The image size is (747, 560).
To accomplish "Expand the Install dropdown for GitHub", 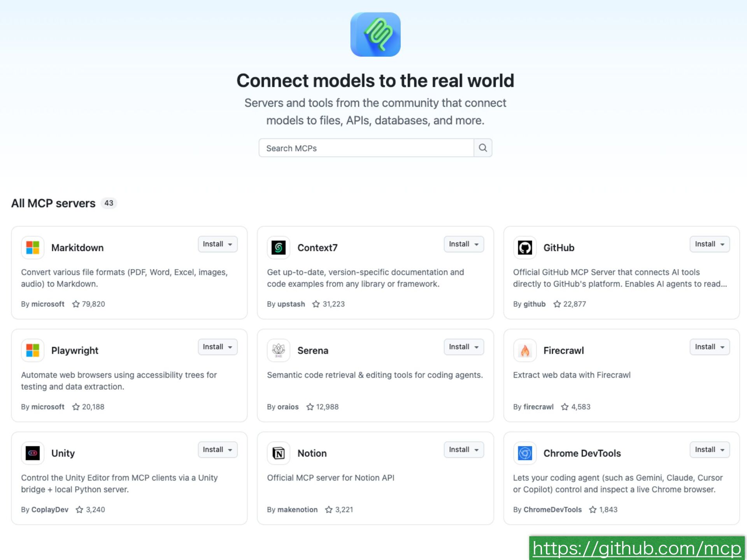I will 709,244.
